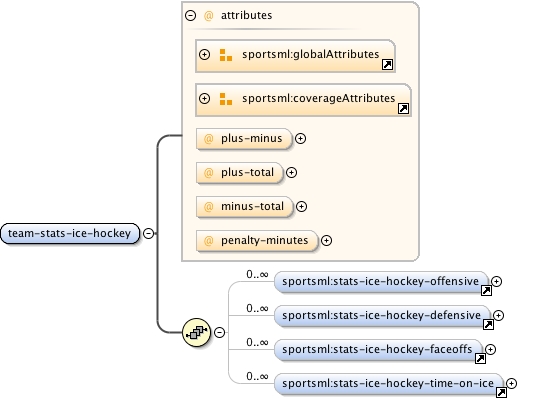Follow the coverageAttributes reference arrow icon

[x=403, y=109]
